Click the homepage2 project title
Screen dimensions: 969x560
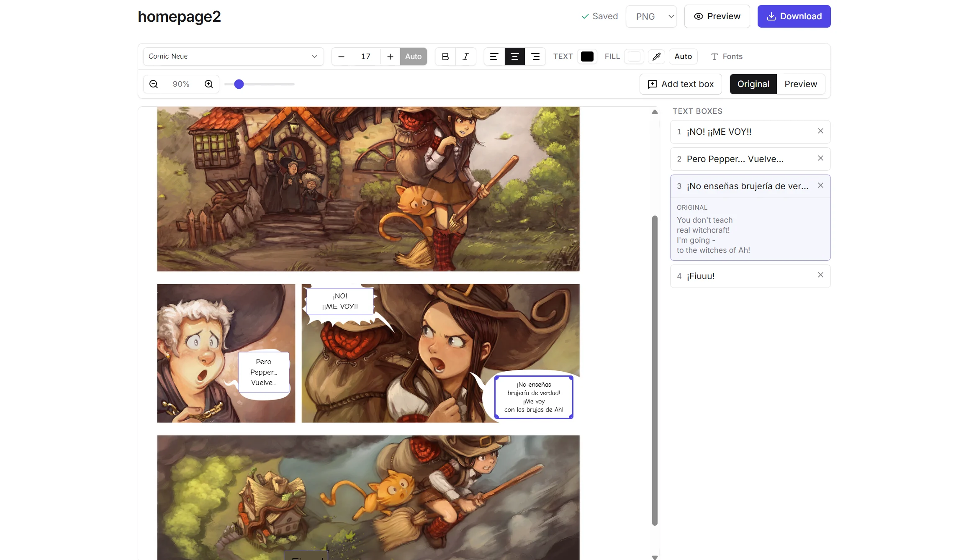[179, 17]
